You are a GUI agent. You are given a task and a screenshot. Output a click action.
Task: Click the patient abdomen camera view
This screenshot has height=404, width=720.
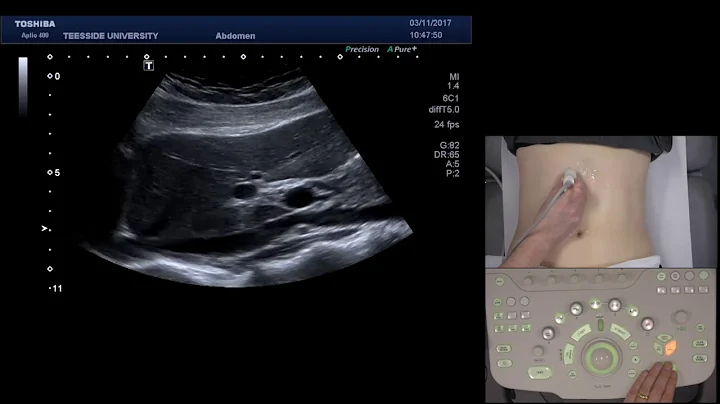click(601, 202)
